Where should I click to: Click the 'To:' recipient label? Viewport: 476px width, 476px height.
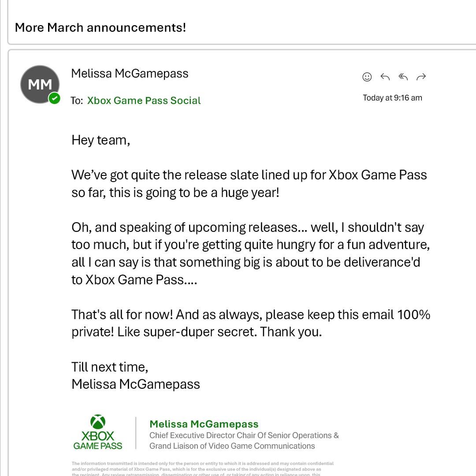pos(76,100)
